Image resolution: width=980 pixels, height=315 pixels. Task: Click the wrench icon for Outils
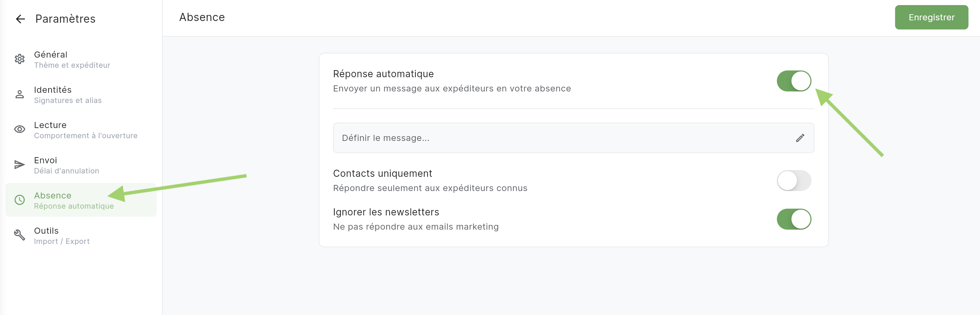pyautogui.click(x=20, y=235)
